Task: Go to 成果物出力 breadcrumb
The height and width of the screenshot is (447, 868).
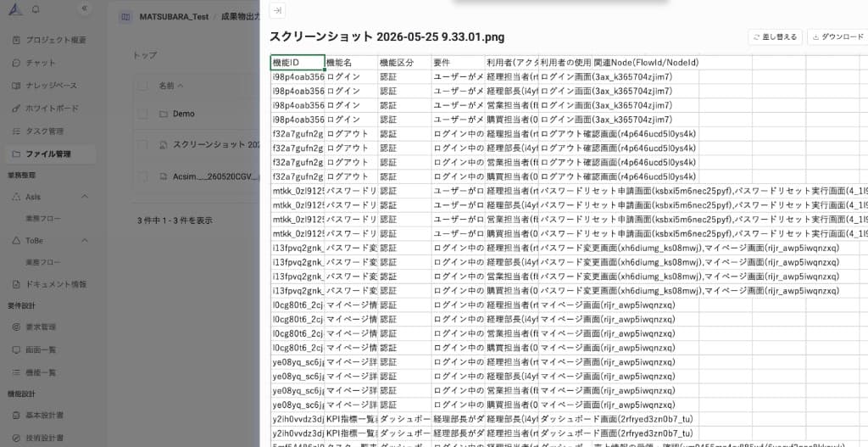Action: pos(240,17)
